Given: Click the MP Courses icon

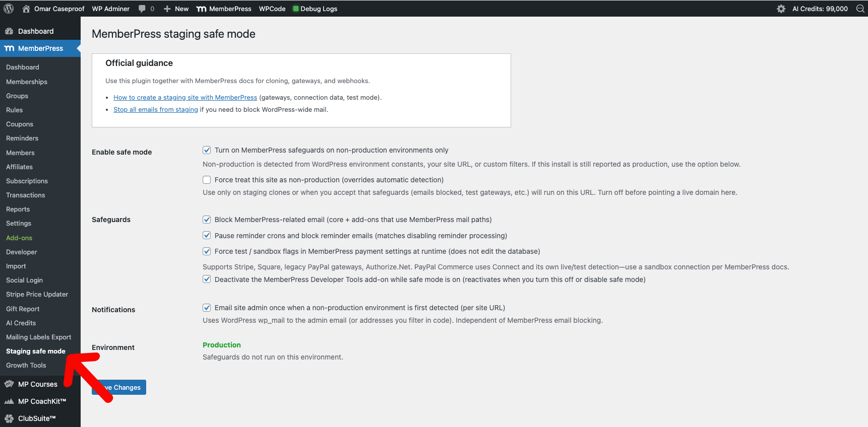Looking at the screenshot, I should click(9, 384).
